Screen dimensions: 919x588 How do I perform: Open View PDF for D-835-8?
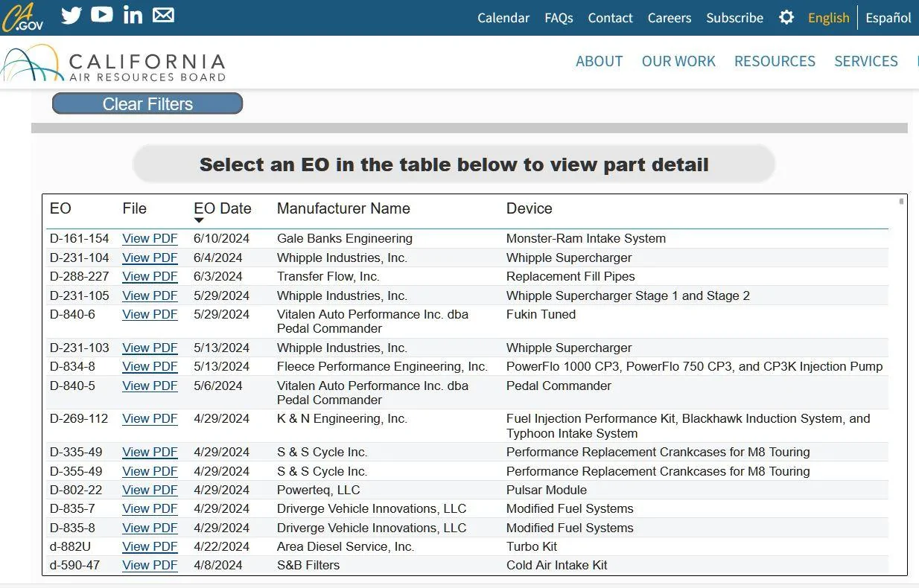[x=150, y=528]
